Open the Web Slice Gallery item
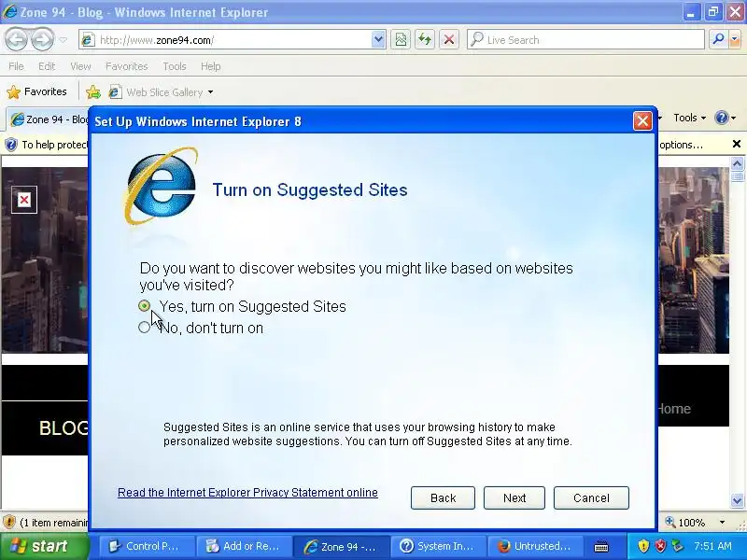This screenshot has width=747, height=560. click(x=156, y=91)
